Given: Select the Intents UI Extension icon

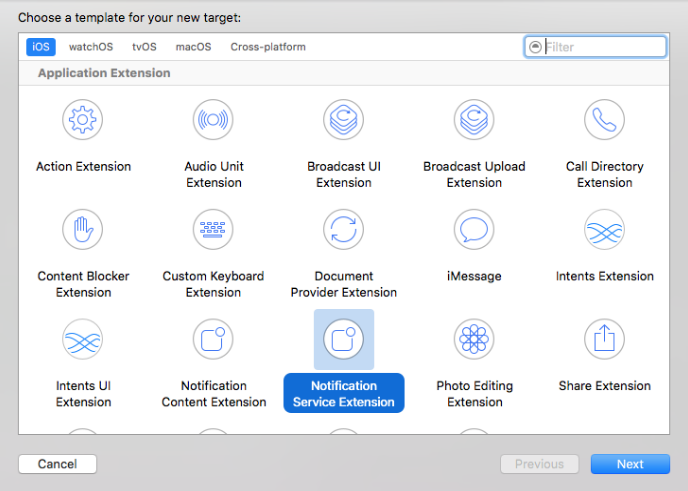Looking at the screenshot, I should coord(83,340).
